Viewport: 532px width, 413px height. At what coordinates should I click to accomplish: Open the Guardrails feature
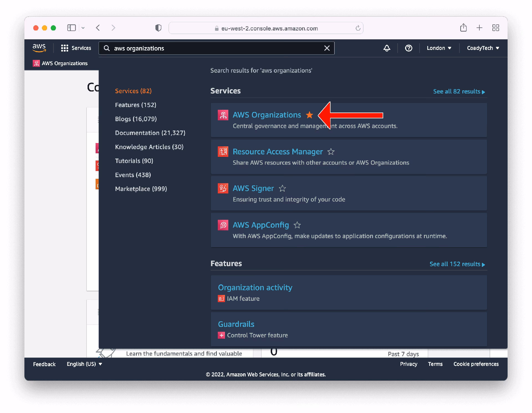click(x=236, y=324)
